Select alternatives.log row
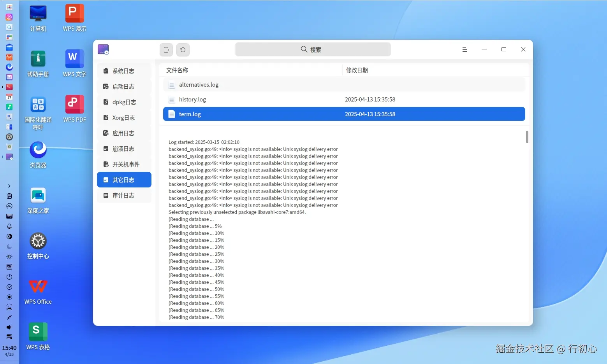This screenshot has height=364, width=607. click(x=344, y=85)
